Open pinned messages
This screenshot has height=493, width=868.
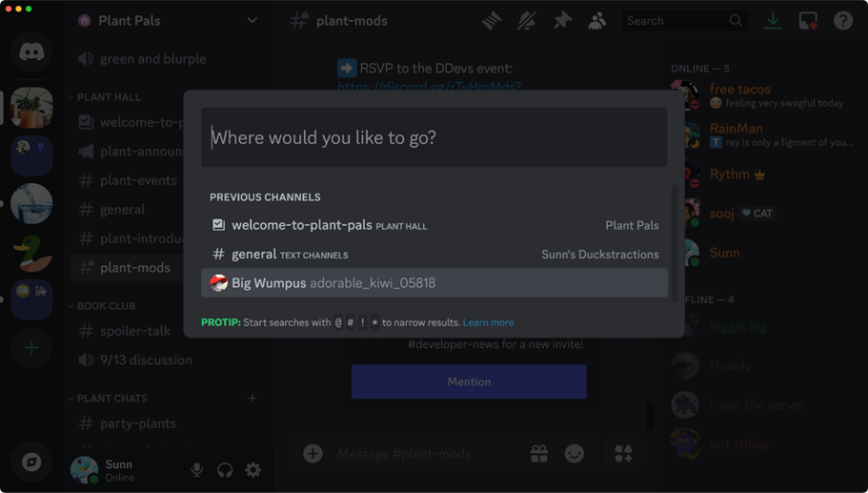pyautogui.click(x=562, y=21)
